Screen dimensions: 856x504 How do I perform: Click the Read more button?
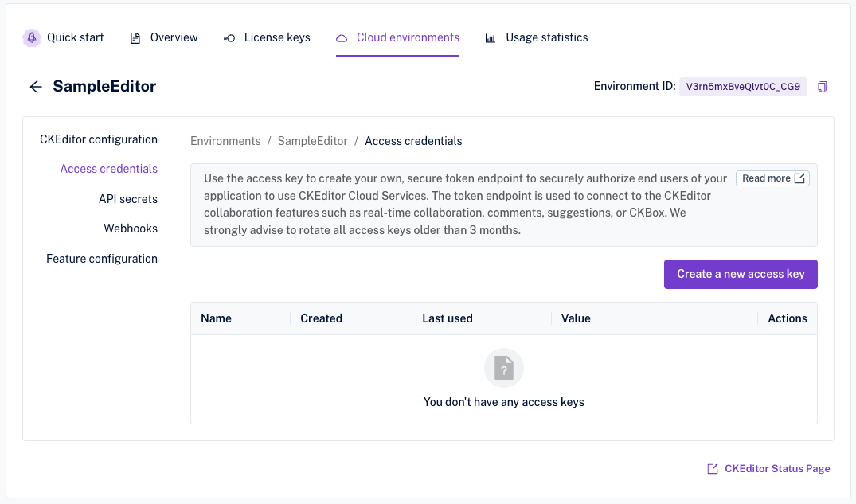pyautogui.click(x=772, y=178)
